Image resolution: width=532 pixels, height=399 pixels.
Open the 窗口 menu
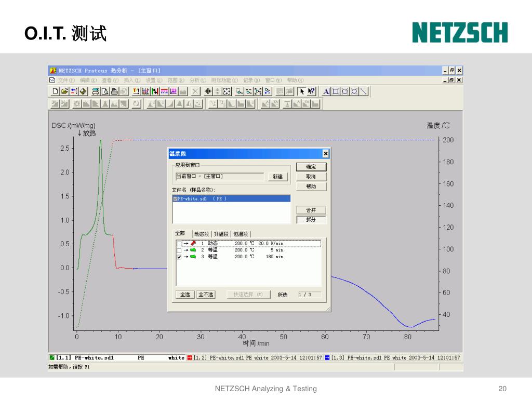(273, 80)
